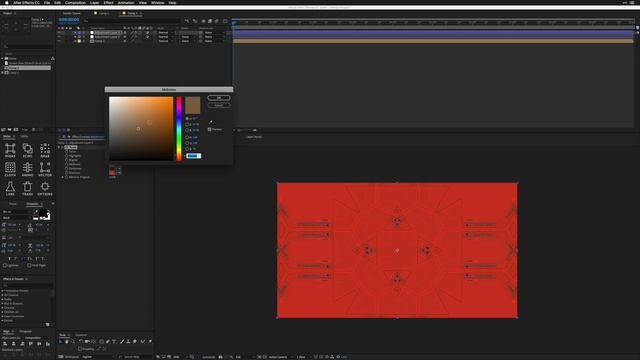640x360 pixels.
Task: Click the hue spectrum slider bar
Action: (x=179, y=129)
